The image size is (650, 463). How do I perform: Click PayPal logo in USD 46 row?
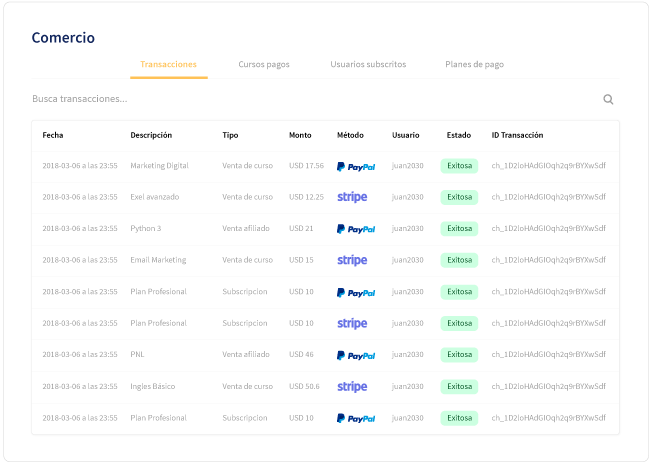point(356,356)
